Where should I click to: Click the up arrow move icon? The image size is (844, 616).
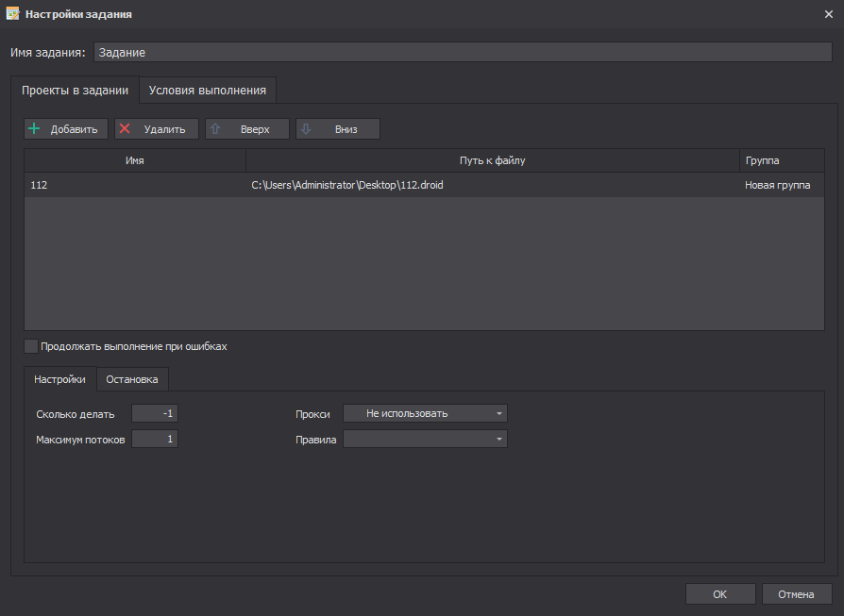(215, 129)
